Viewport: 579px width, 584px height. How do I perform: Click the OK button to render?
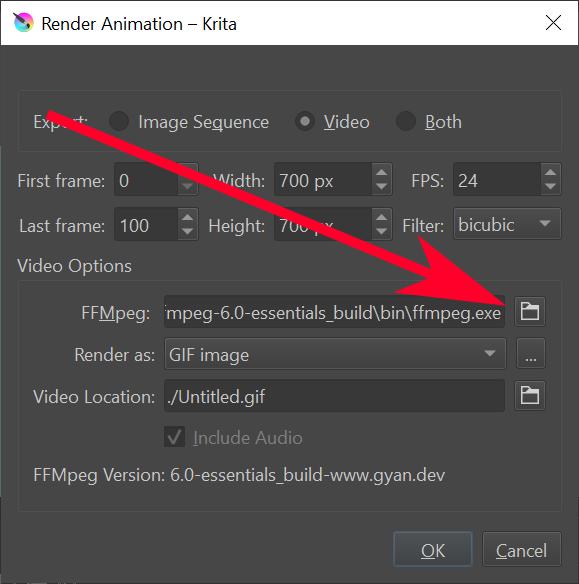click(433, 549)
